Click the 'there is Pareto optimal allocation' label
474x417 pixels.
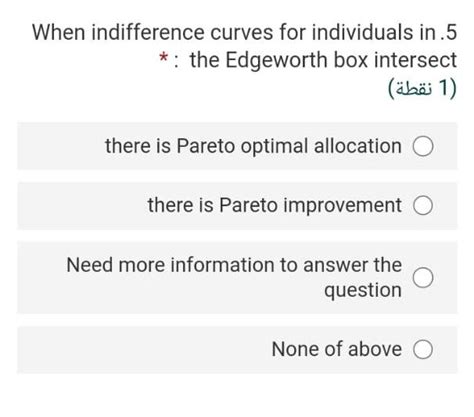253,146
